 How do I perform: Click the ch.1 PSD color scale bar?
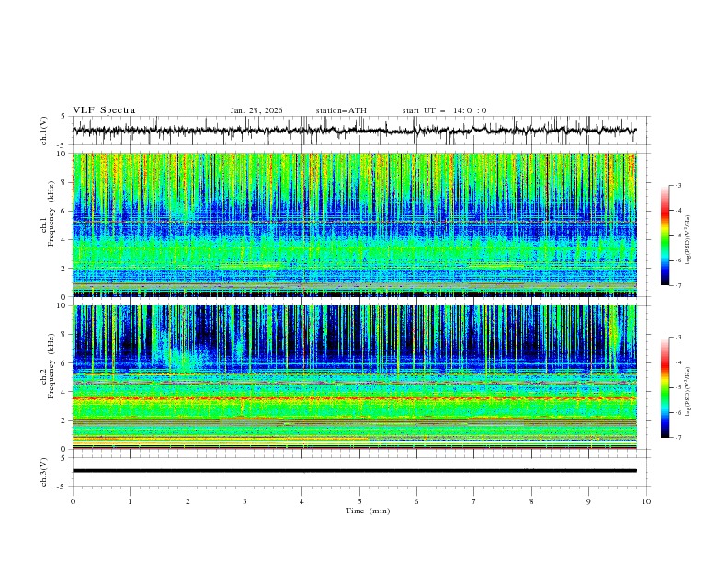(x=665, y=236)
